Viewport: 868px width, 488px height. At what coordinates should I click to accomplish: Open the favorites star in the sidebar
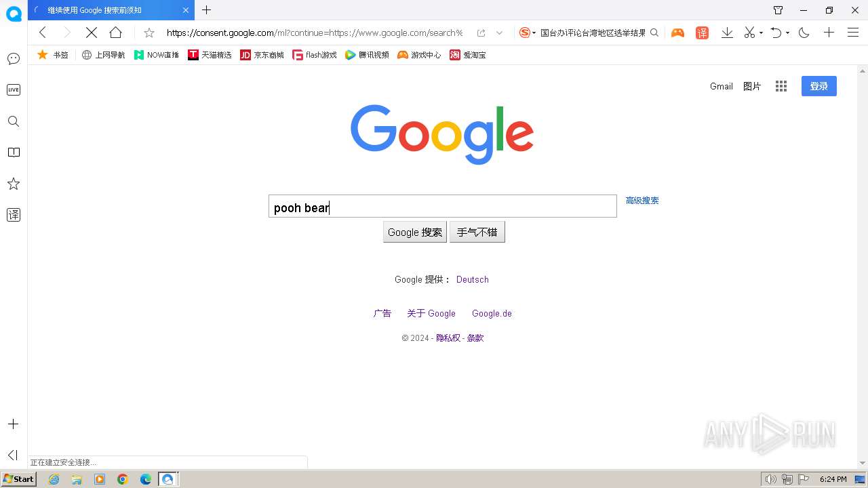14,184
